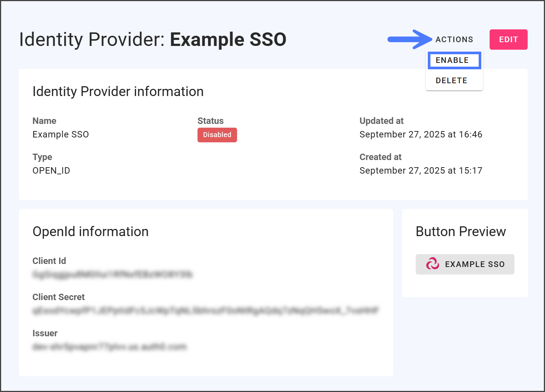Click the 'Identity Provider: Example SSO' page title
The height and width of the screenshot is (392, 545).
[x=153, y=40]
